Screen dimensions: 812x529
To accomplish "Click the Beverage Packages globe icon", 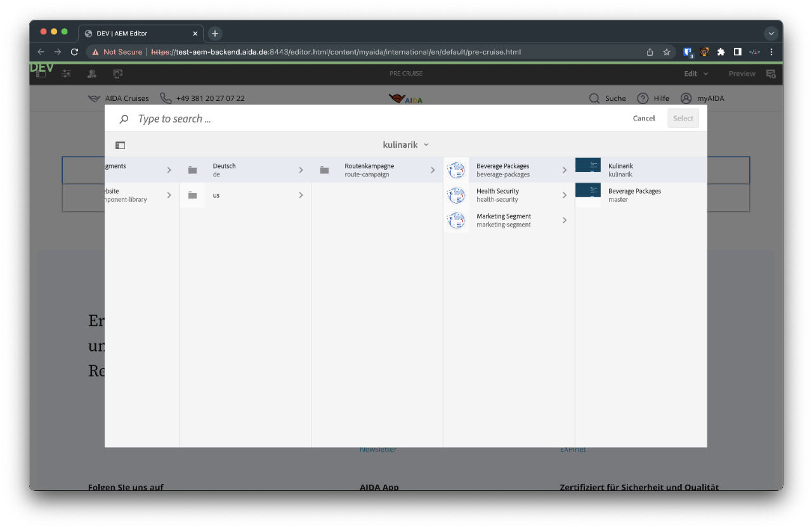I will (x=455, y=170).
